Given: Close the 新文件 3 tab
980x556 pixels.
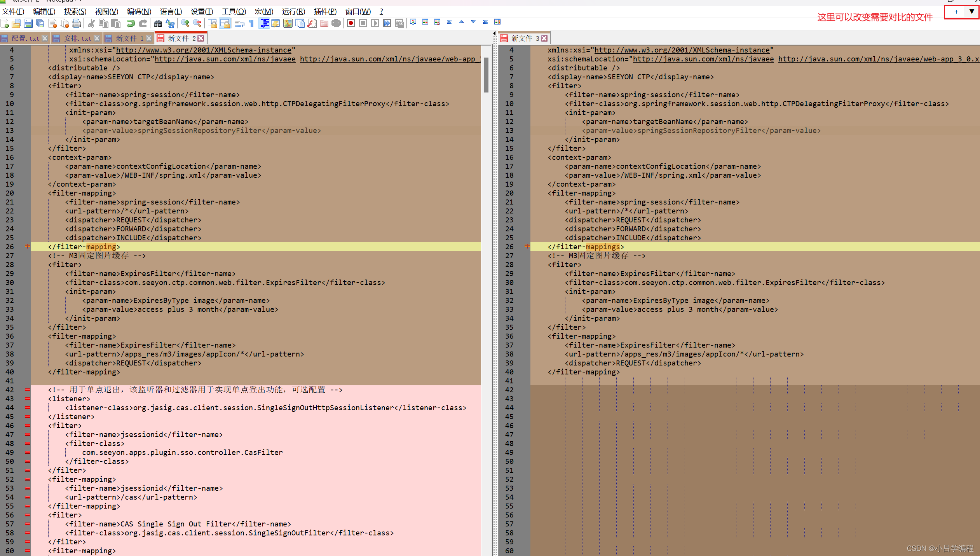Looking at the screenshot, I should click(x=544, y=38).
